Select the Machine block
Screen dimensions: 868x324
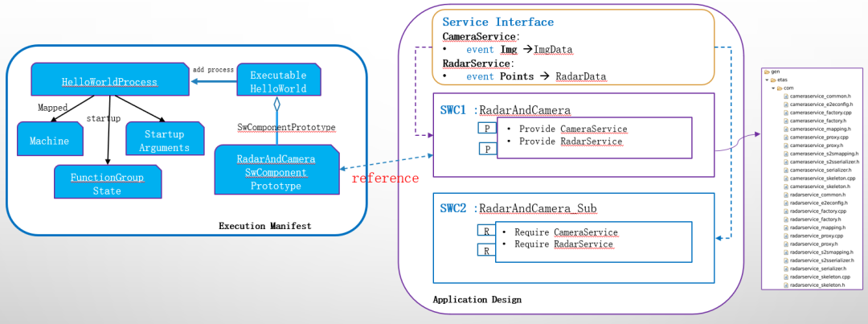(49, 141)
